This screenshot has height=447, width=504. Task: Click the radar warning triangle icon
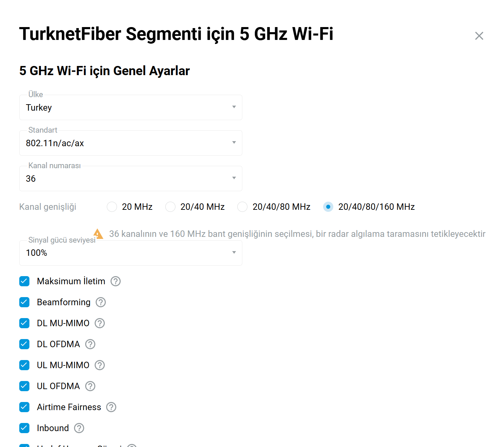pyautogui.click(x=98, y=234)
